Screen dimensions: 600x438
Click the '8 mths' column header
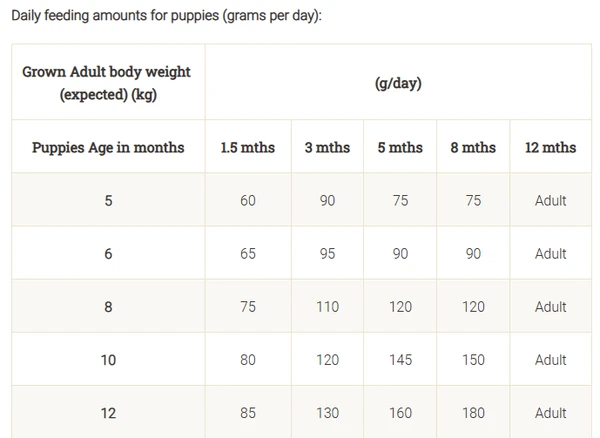(x=473, y=147)
